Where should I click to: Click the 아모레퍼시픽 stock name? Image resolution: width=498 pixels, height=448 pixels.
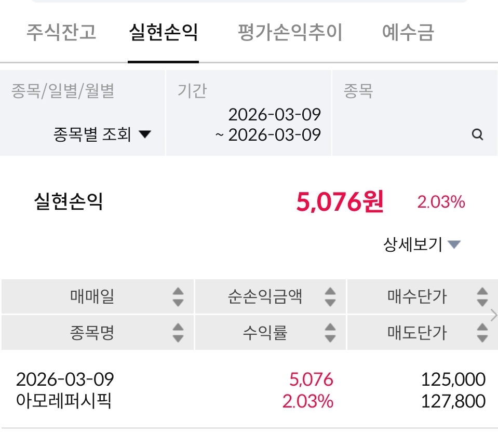point(64,401)
